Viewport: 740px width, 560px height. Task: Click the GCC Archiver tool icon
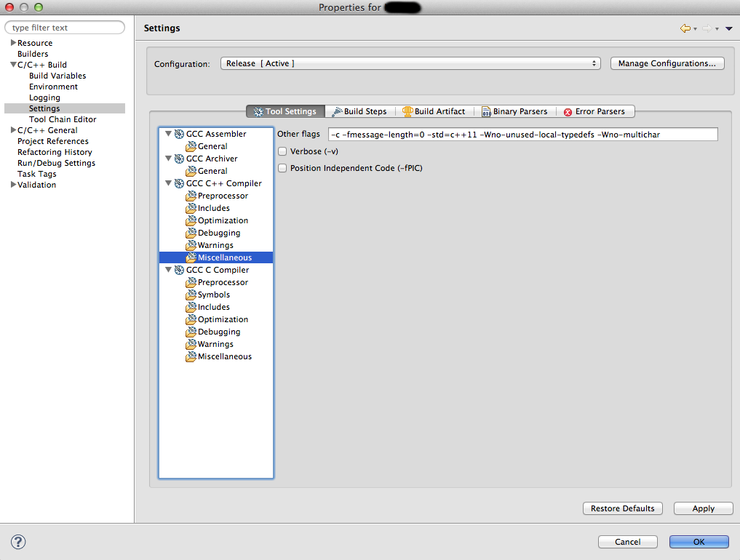pos(179,159)
